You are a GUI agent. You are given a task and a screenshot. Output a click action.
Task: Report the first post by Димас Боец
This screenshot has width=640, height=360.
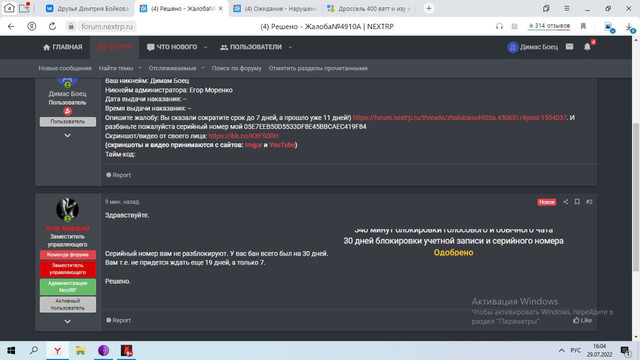118,175
